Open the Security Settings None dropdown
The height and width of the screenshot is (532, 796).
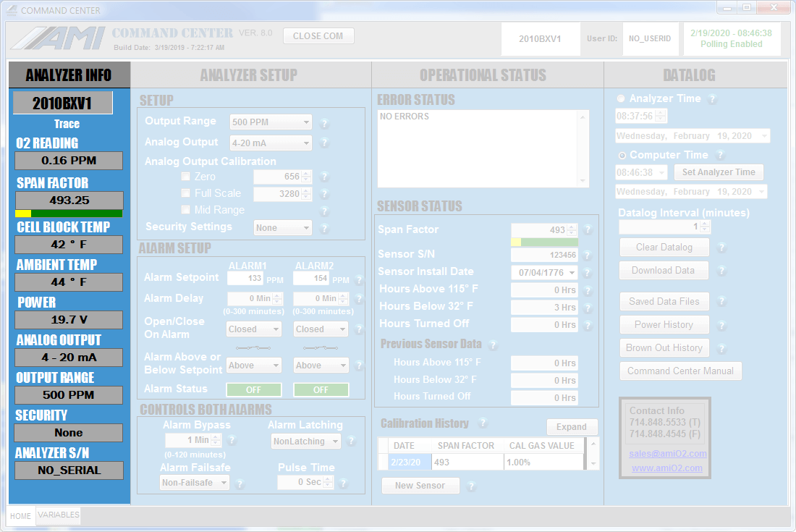[x=283, y=228]
